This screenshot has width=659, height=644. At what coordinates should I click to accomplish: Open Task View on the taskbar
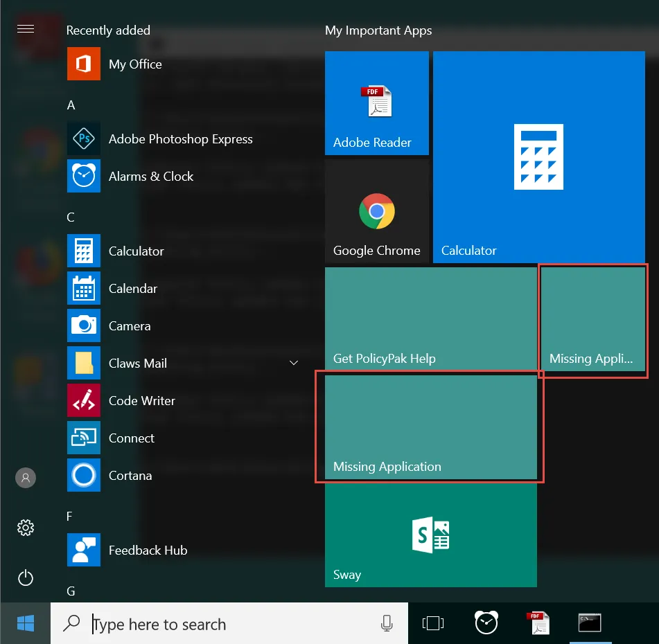tap(433, 623)
